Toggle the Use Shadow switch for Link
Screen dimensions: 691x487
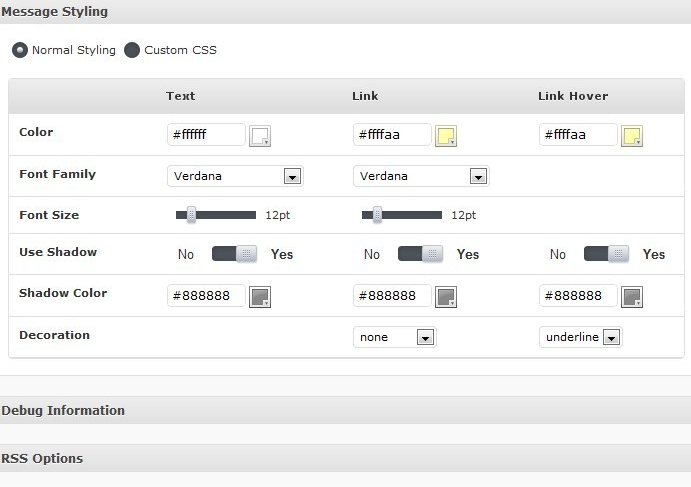(420, 254)
